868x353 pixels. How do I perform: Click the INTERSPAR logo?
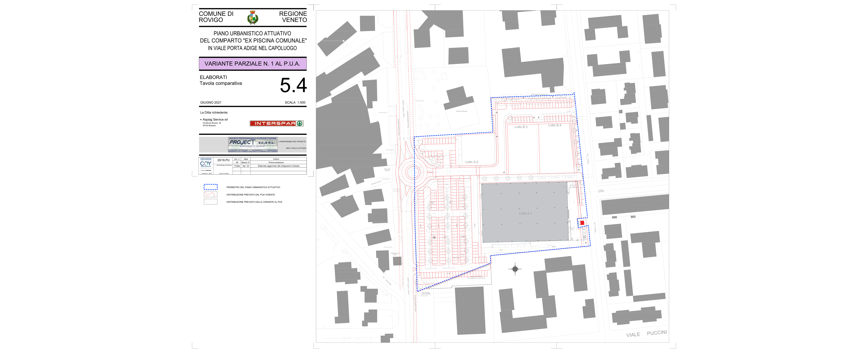pos(276,123)
